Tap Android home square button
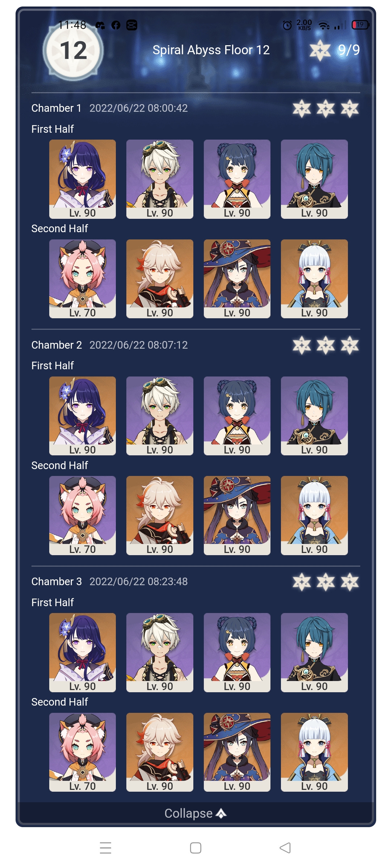The height and width of the screenshot is (868, 391). click(x=195, y=848)
